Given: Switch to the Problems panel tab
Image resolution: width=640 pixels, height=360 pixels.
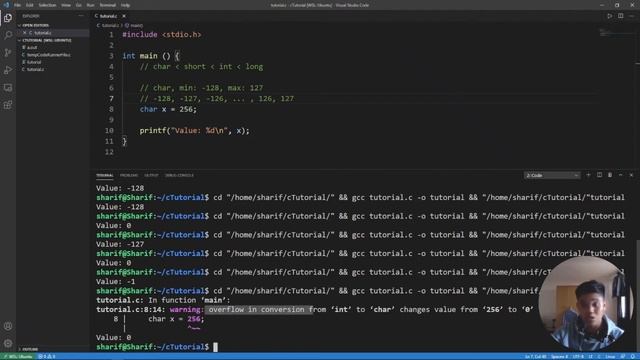Looking at the screenshot, I should coord(129,176).
